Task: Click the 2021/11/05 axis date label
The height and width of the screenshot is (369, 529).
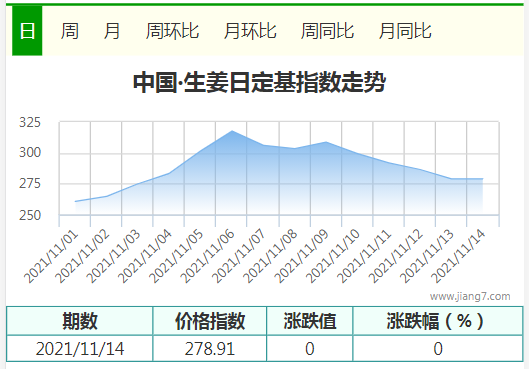Action: tap(176, 256)
